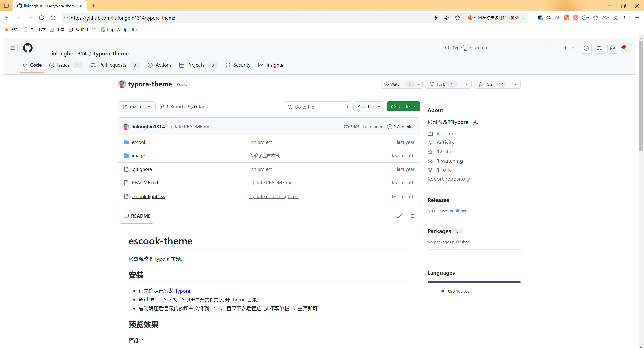Click the GitHub search box
Image resolution: width=644 pixels, height=348 pixels.
pyautogui.click(x=497, y=48)
